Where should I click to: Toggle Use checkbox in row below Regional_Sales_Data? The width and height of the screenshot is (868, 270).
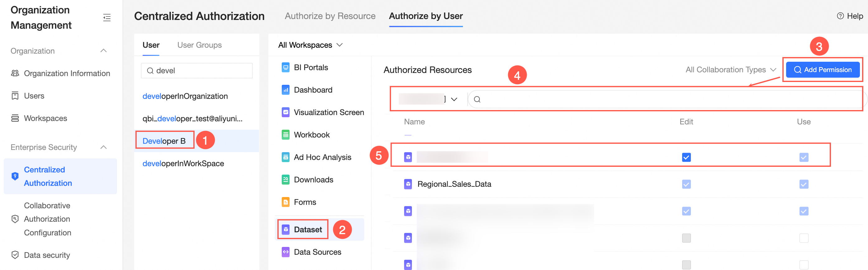click(x=804, y=211)
